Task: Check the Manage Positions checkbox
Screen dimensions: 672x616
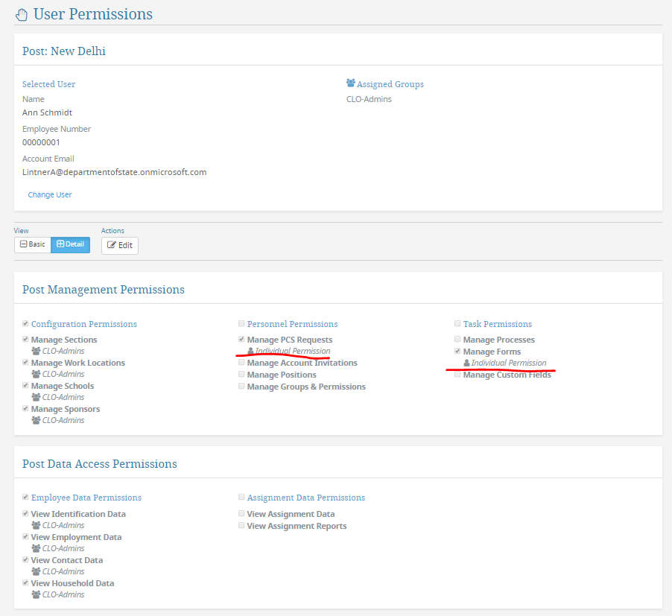Action: (241, 375)
